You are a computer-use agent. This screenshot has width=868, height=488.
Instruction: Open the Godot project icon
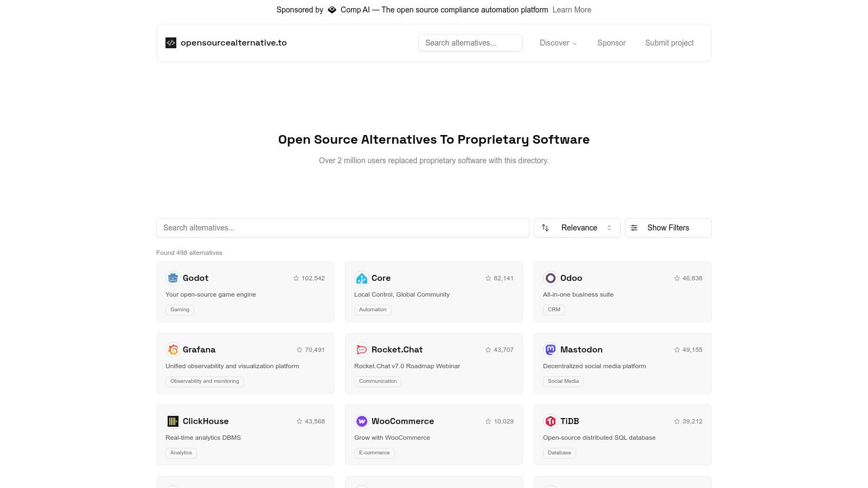point(173,278)
